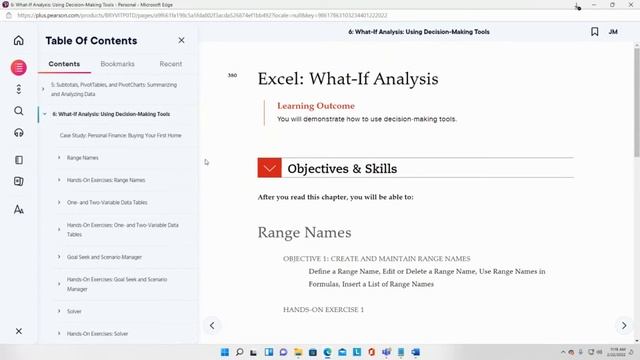Open the audio headphones tool

(x=19, y=133)
